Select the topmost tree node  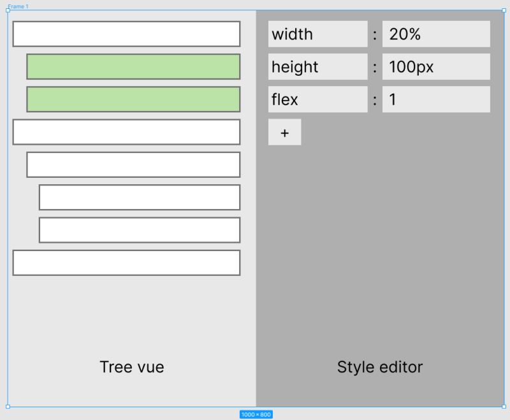coord(126,34)
